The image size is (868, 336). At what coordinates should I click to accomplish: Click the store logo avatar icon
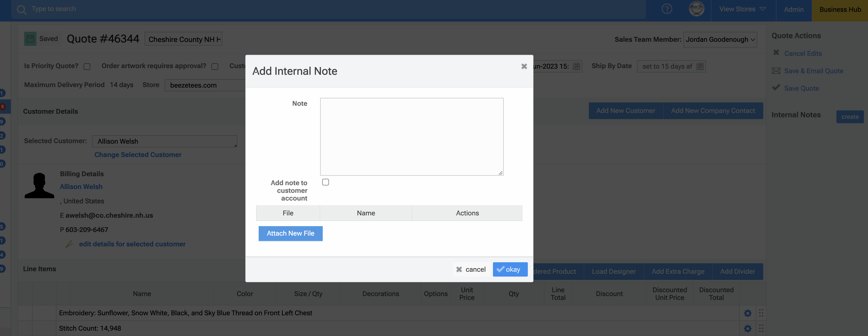click(x=696, y=9)
